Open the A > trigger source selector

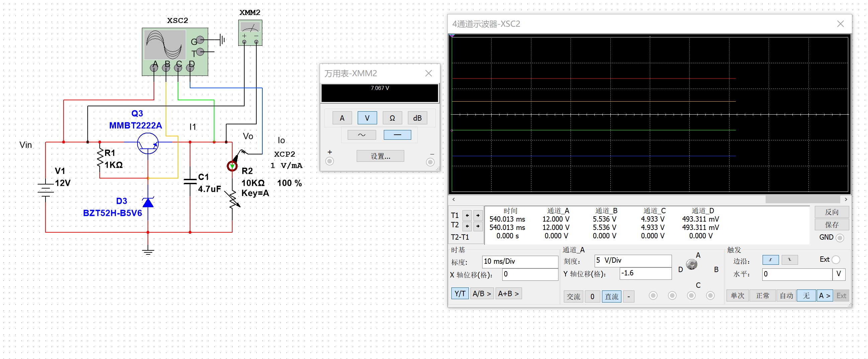tap(824, 296)
